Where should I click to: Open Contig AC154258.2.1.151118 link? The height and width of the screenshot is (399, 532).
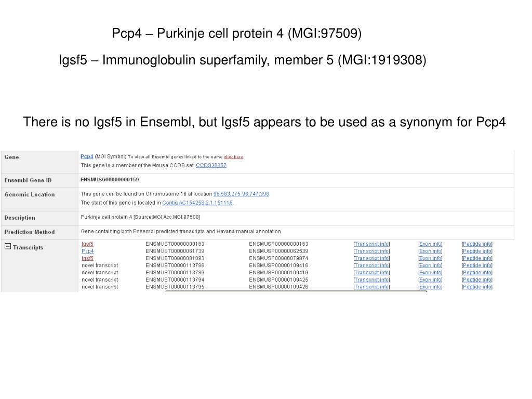(197, 203)
